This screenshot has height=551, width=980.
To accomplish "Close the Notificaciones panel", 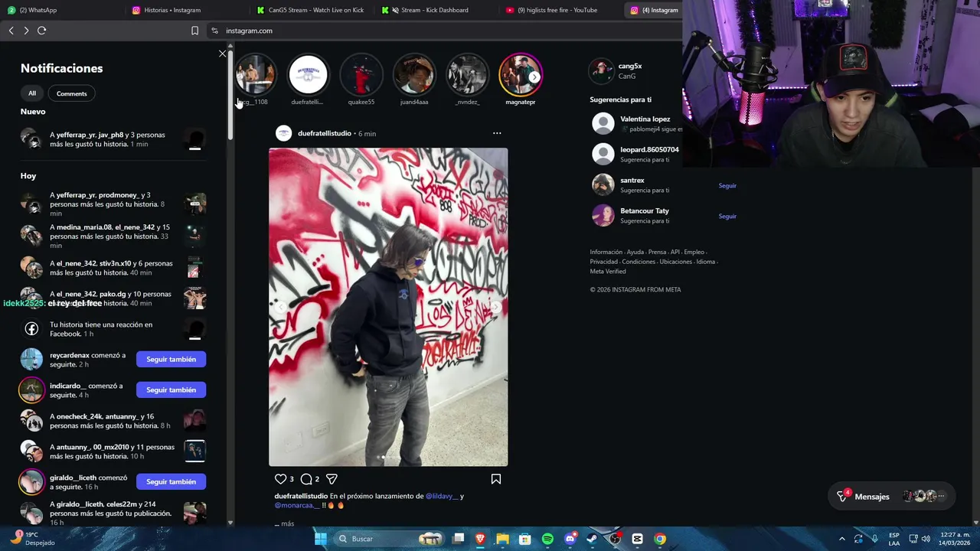I will coord(223,54).
